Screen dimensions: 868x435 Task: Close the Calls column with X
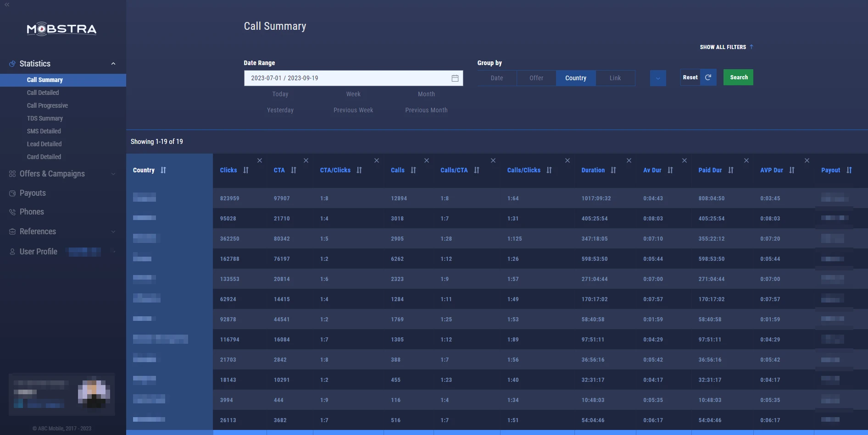point(427,160)
